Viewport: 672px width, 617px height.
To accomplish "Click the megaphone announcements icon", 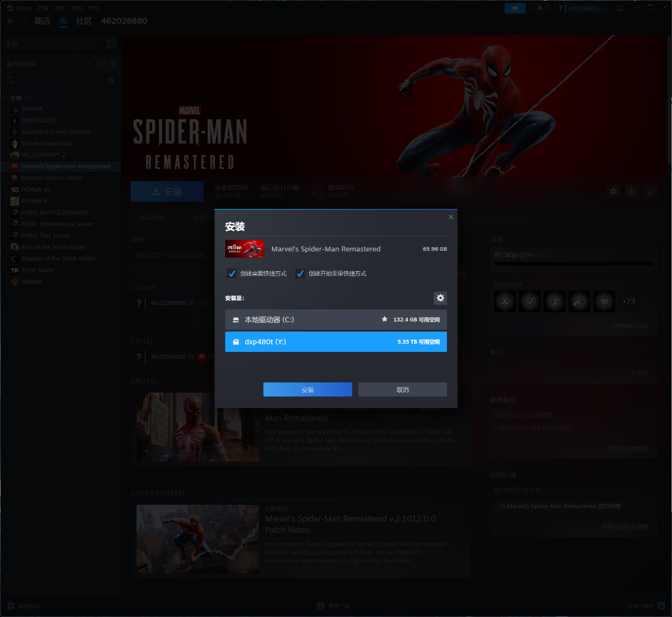I will pos(515,8).
